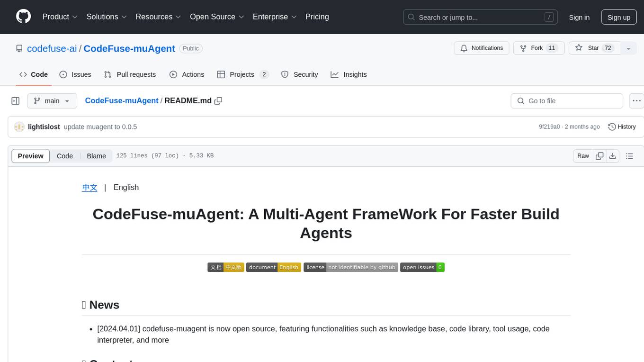Open the main branch selector
The width and height of the screenshot is (644, 362).
pos(52,101)
